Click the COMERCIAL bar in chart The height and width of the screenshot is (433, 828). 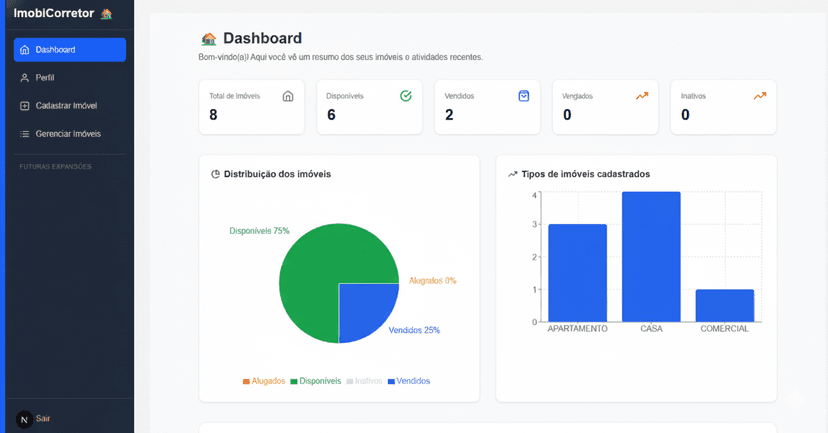pos(724,305)
